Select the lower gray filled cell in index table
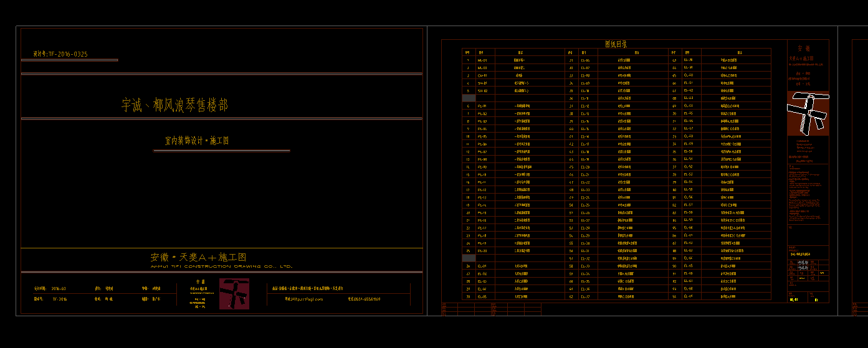The width and height of the screenshot is (868, 348). [469, 258]
